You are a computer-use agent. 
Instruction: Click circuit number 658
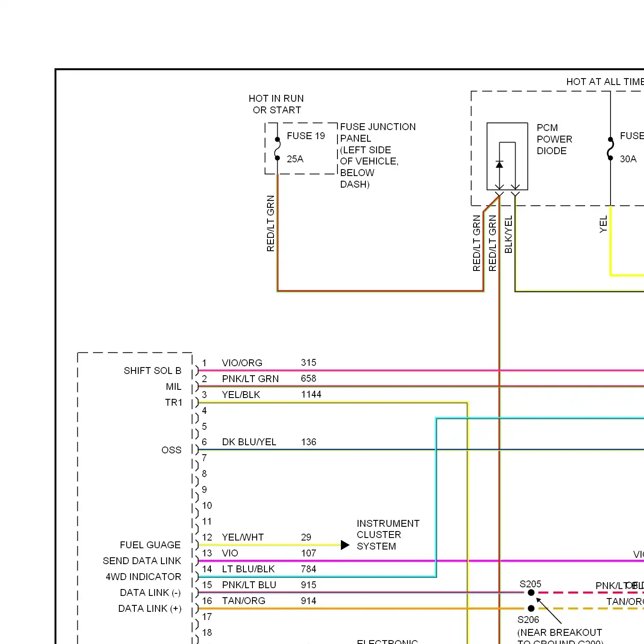click(309, 378)
